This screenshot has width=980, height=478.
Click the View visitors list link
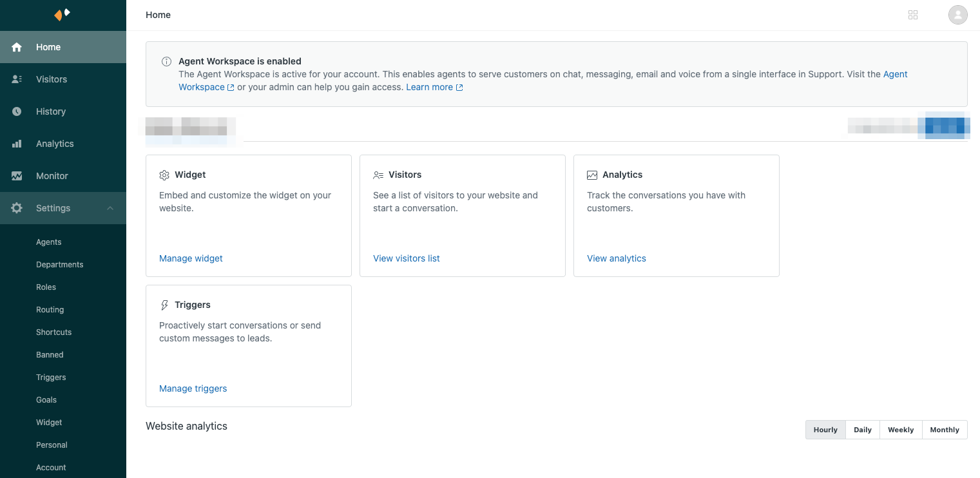click(406, 258)
